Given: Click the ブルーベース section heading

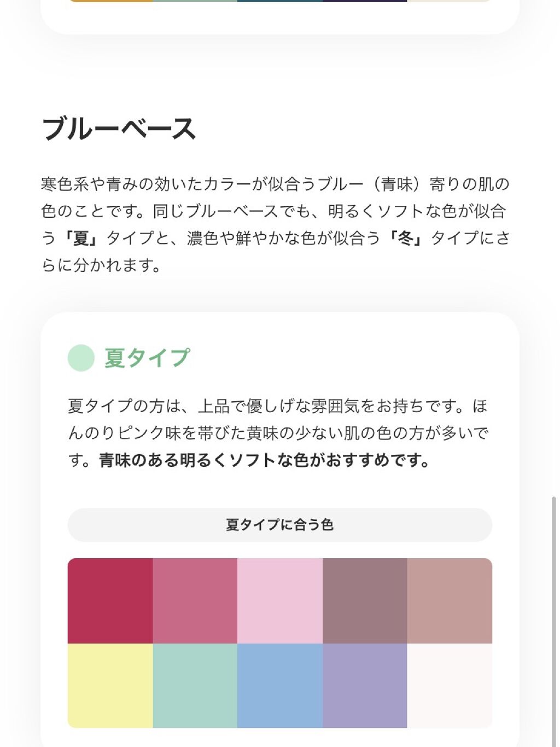Looking at the screenshot, I should point(119,129).
